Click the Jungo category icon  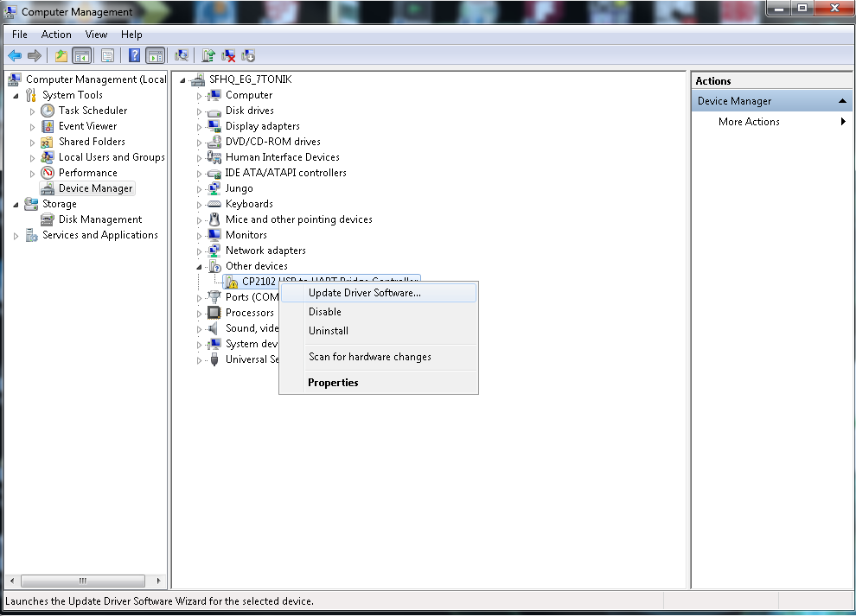pos(214,189)
